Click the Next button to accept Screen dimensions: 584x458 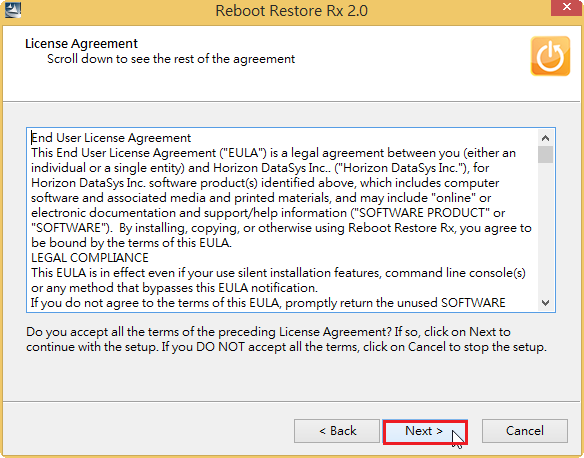coord(425,431)
